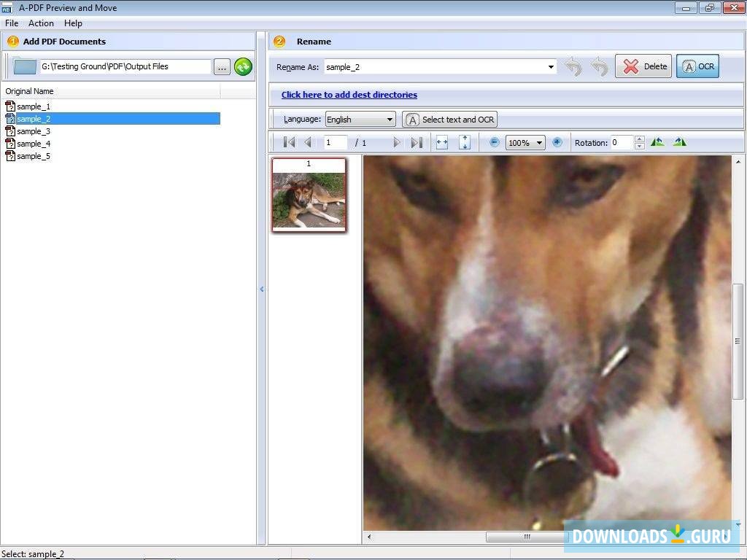Viewport: 747px width, 560px height.
Task: Rotate the page right
Action: click(x=679, y=141)
